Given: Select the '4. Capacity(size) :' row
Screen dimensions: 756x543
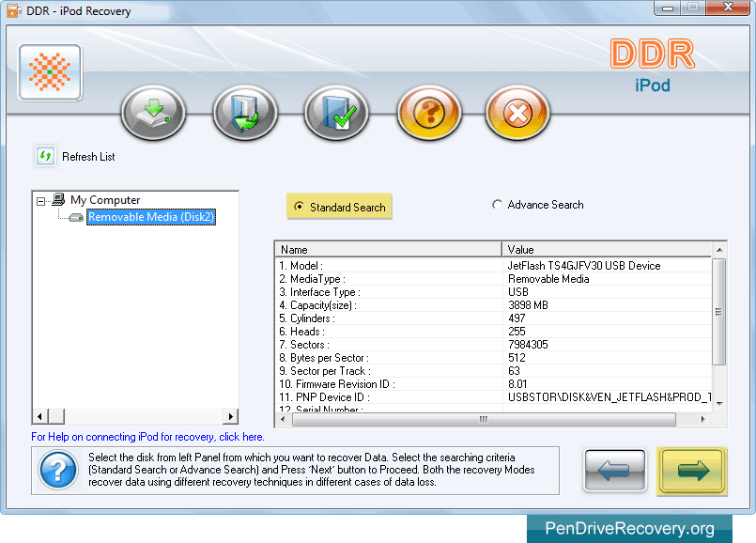Looking at the screenshot, I should point(493,305).
